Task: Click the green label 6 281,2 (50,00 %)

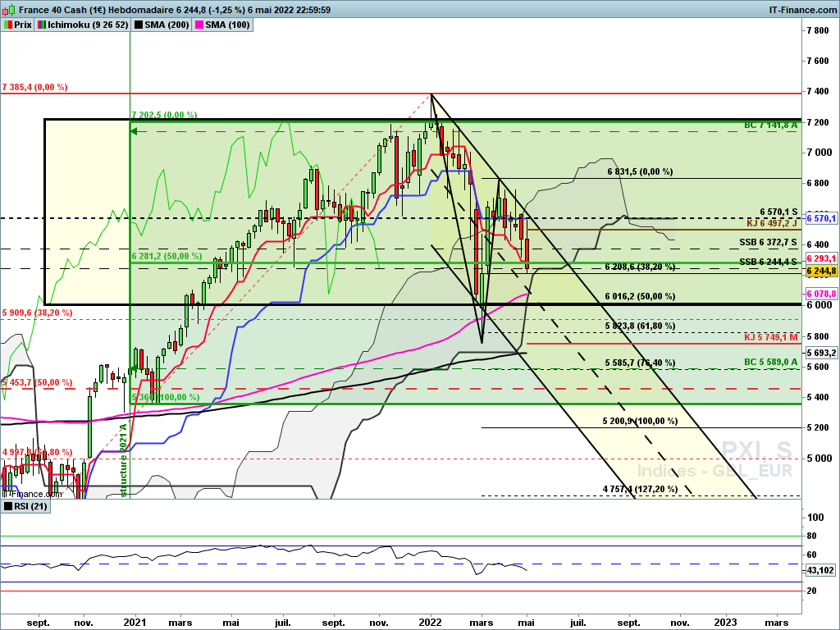Action: tap(167, 256)
